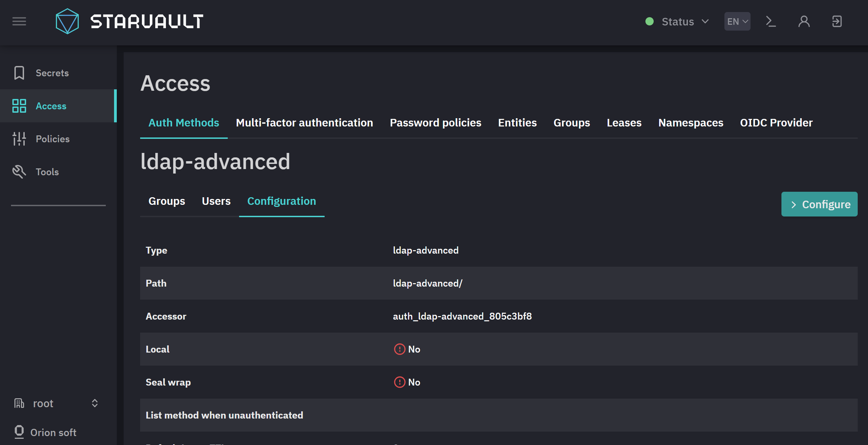This screenshot has height=445, width=868.
Task: Open the user profile icon
Action: (804, 21)
